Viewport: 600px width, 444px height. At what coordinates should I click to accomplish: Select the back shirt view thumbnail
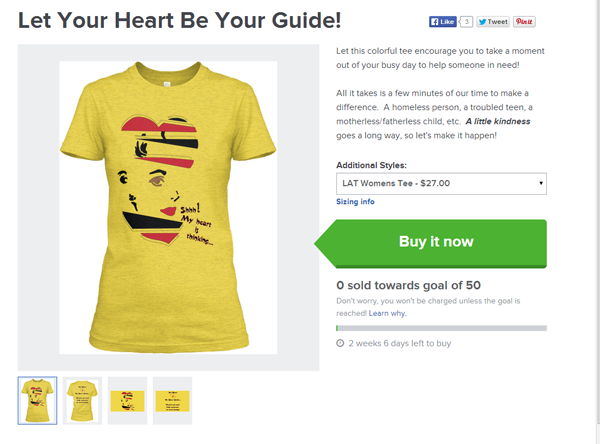click(82, 400)
